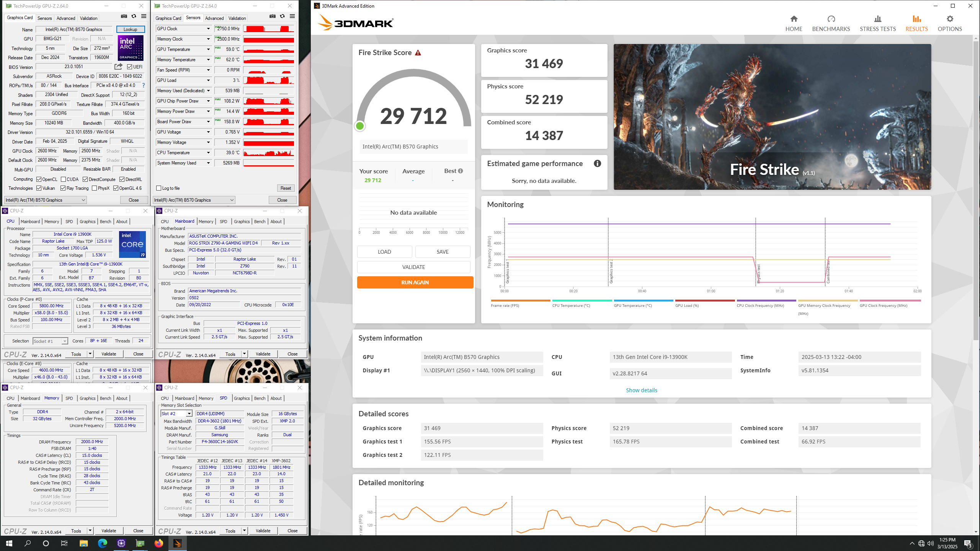Click info icon next to Best score
The image size is (980, 551).
click(x=461, y=171)
